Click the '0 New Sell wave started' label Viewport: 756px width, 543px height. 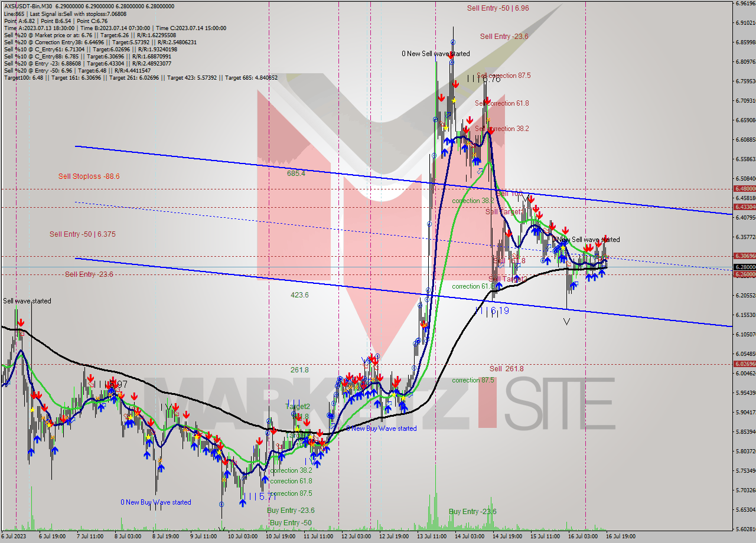(436, 54)
